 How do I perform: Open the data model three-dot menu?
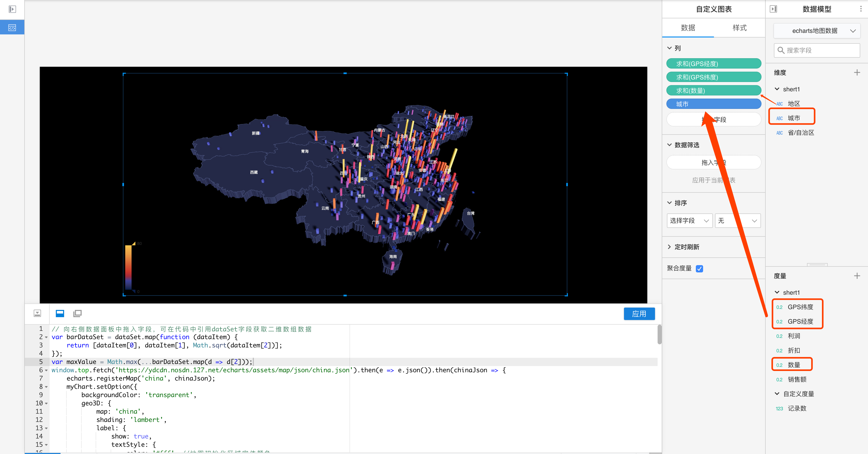pos(861,9)
